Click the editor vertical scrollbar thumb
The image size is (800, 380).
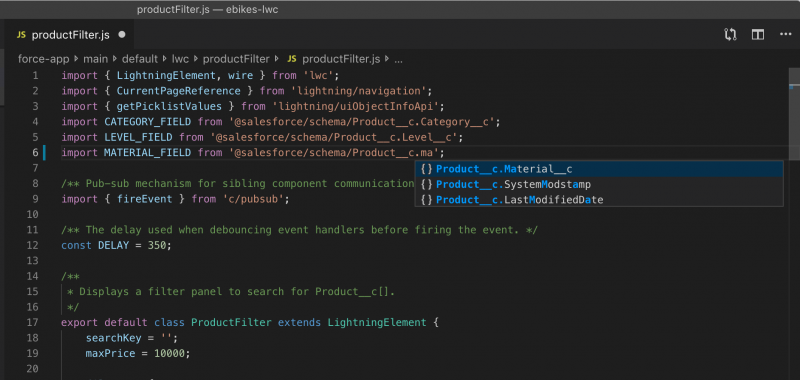pos(794,113)
